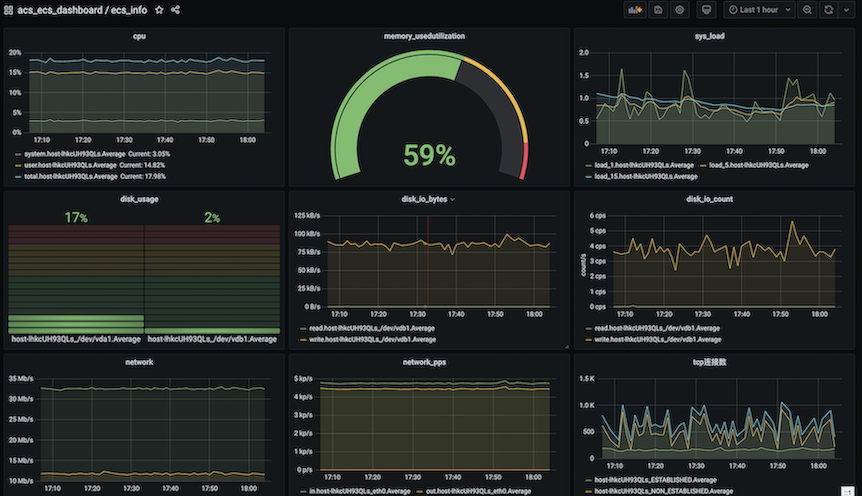Open the disk_io_count panel title menu
862x496 pixels.
709,199
